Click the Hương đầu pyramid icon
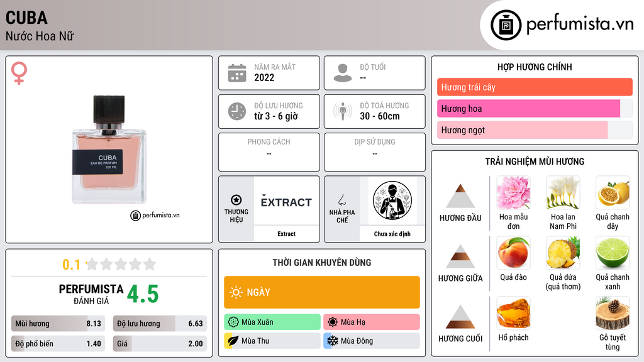 click(460, 196)
